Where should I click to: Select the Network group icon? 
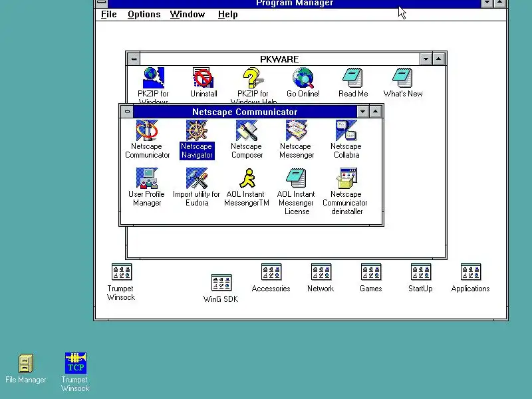321,272
